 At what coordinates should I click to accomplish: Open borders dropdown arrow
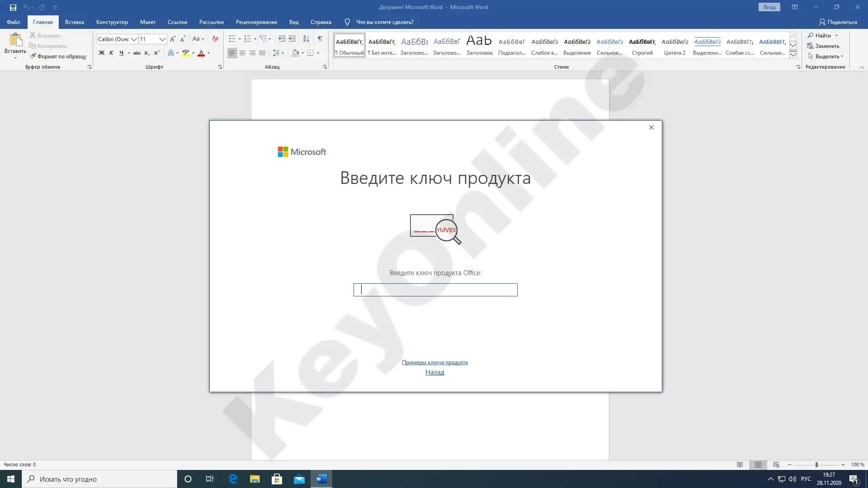pyautogui.click(x=318, y=53)
